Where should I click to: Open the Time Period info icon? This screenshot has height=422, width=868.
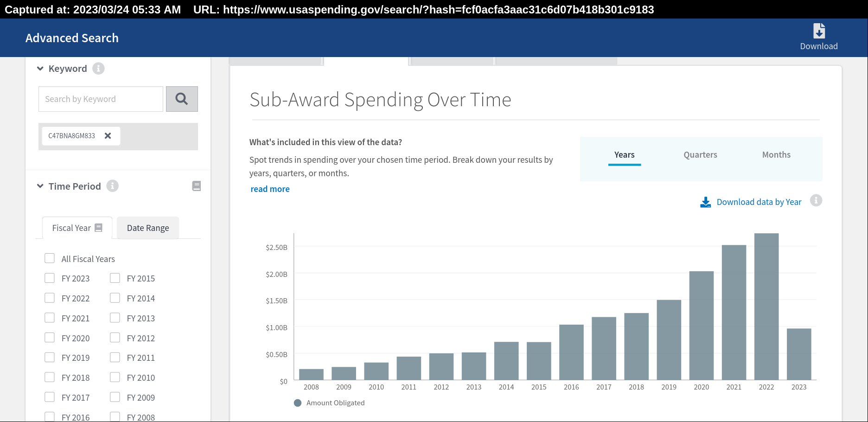[x=112, y=186]
